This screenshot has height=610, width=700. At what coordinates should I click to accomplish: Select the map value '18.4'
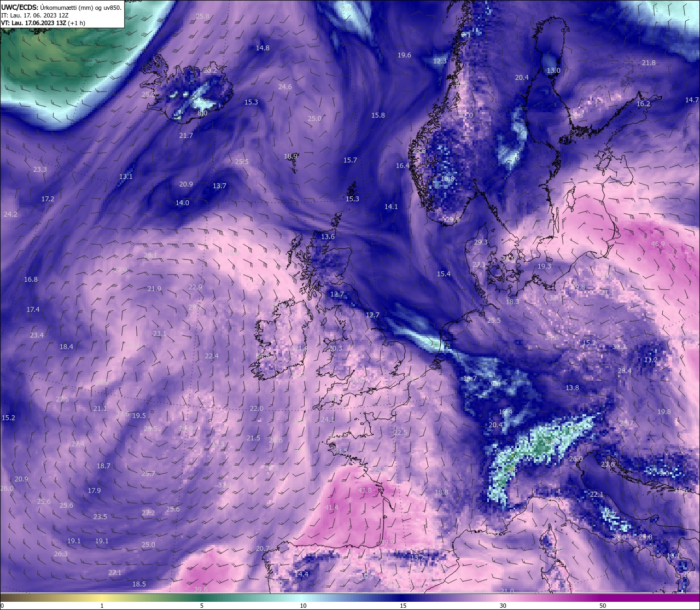[66, 347]
